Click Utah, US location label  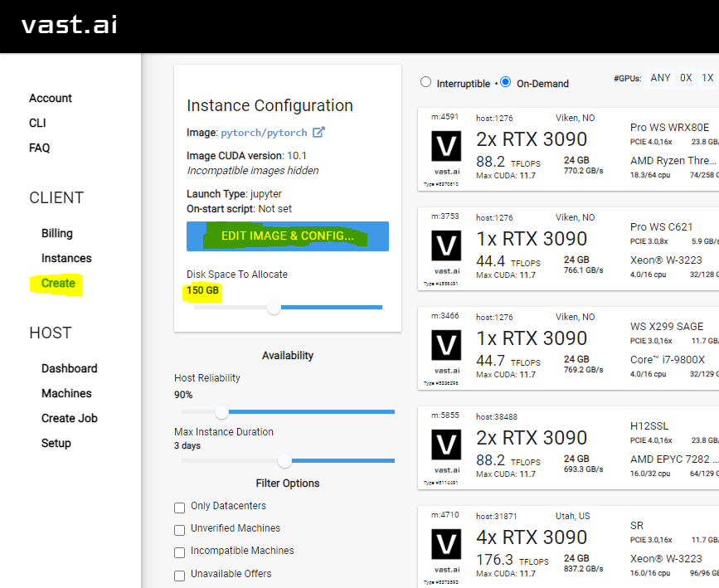[573, 516]
